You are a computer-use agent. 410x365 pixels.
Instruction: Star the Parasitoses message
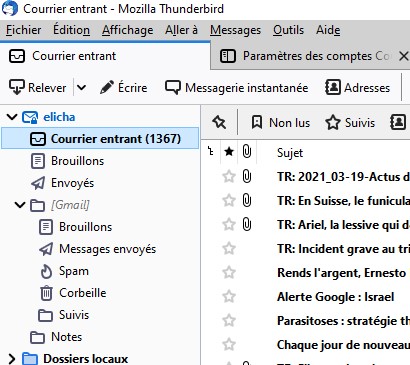229,320
